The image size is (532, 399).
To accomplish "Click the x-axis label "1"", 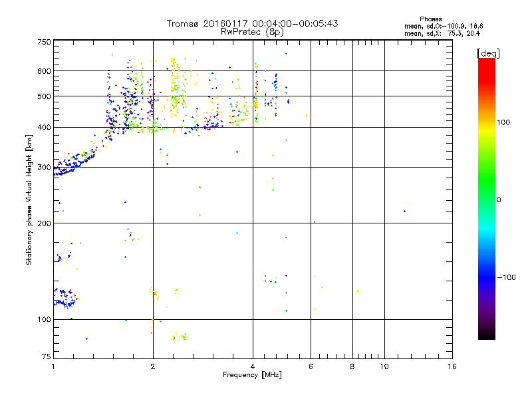I will [x=53, y=366].
